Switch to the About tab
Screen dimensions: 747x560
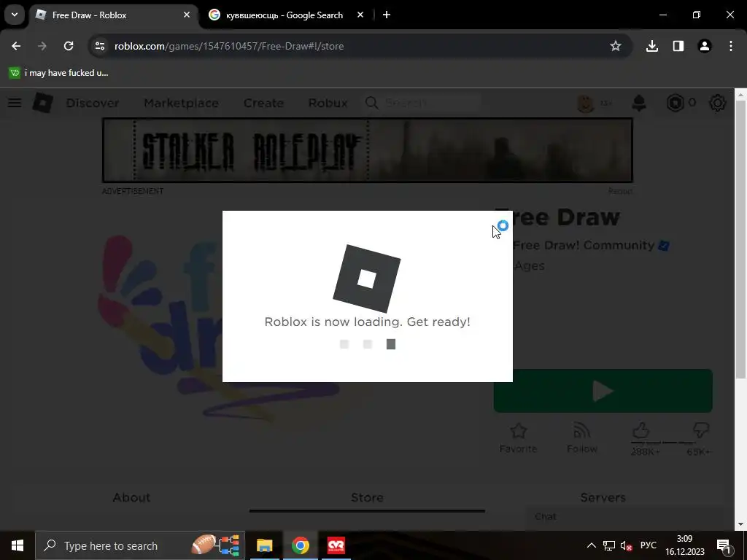131,497
